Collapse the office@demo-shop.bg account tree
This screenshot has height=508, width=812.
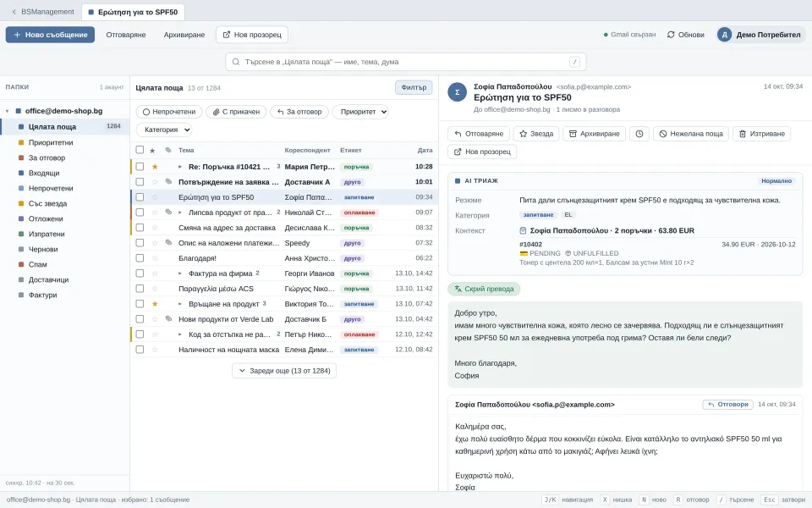8,111
